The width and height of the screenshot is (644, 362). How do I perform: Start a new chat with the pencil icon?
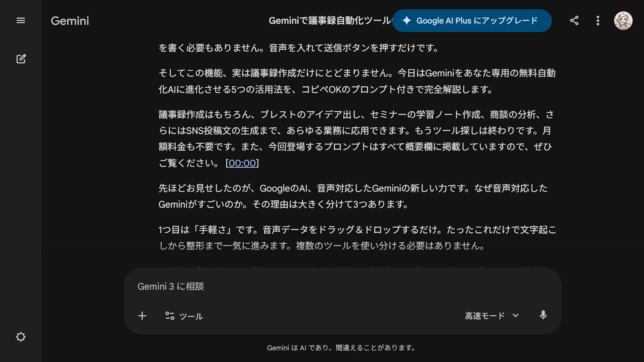[21, 59]
